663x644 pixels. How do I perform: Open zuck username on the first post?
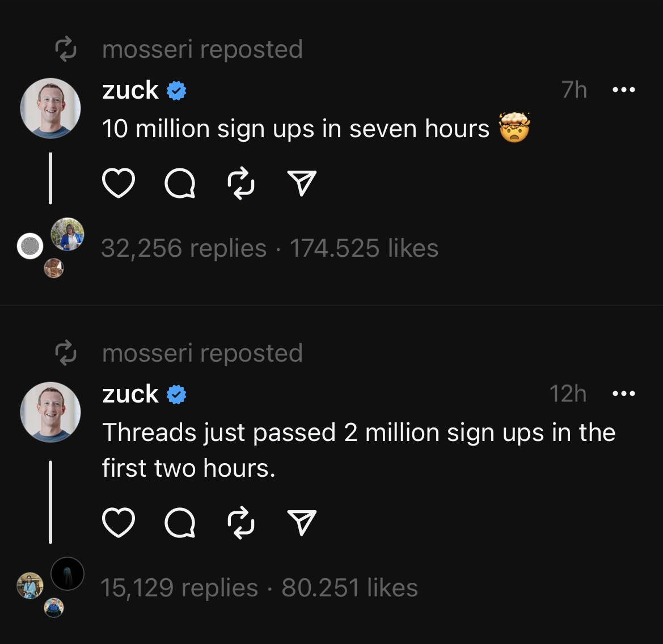pos(130,90)
